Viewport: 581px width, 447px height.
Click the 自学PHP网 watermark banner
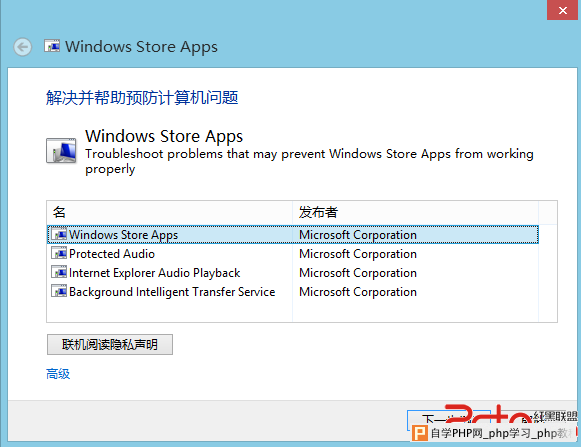coord(495,433)
